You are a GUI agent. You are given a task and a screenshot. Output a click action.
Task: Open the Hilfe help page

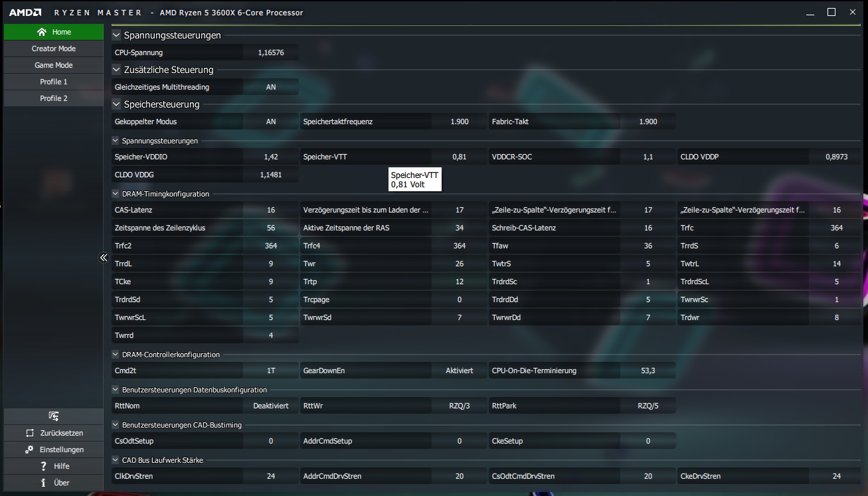54,466
